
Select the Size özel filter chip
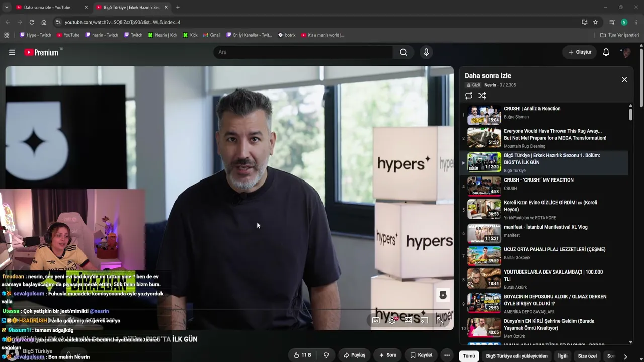587,356
